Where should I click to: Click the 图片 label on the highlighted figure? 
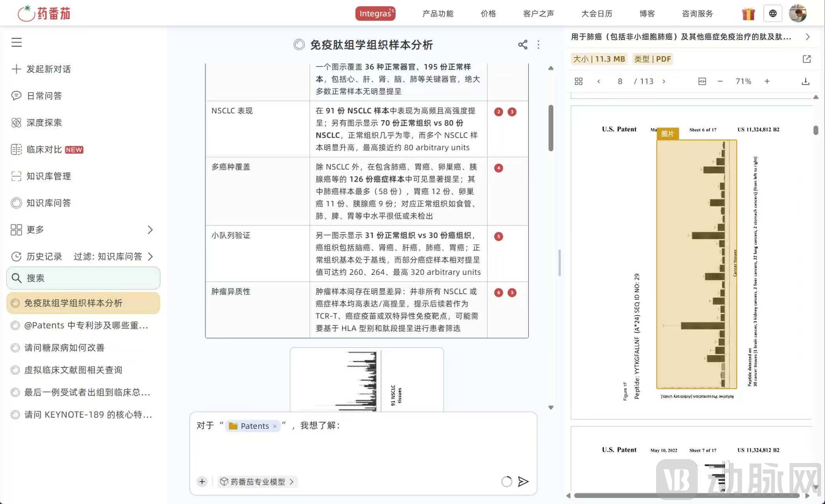tap(667, 134)
